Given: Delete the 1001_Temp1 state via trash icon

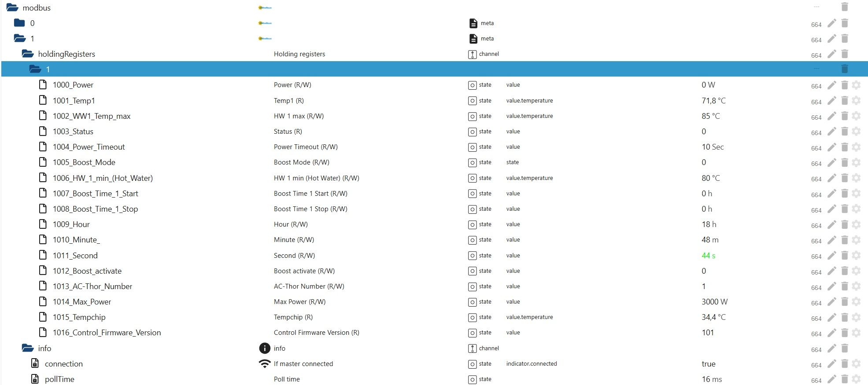Looking at the screenshot, I should point(845,101).
